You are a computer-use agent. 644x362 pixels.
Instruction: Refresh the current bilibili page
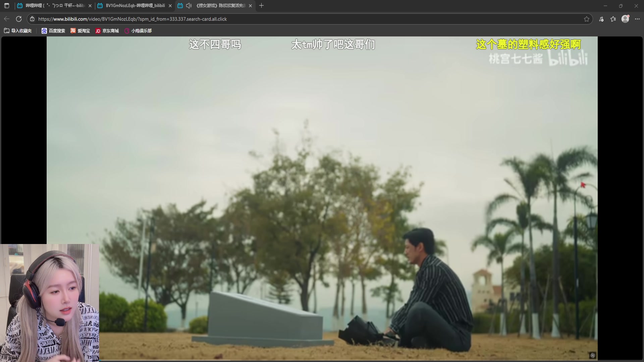(19, 19)
